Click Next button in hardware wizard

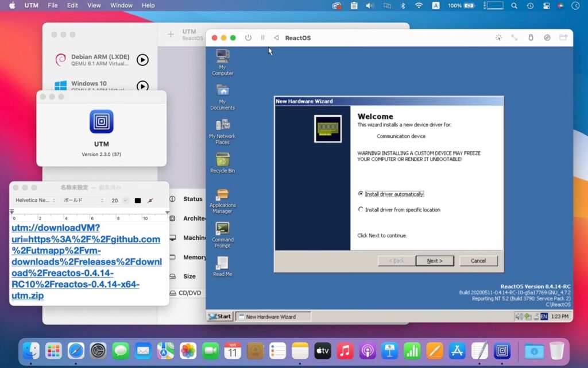(435, 260)
